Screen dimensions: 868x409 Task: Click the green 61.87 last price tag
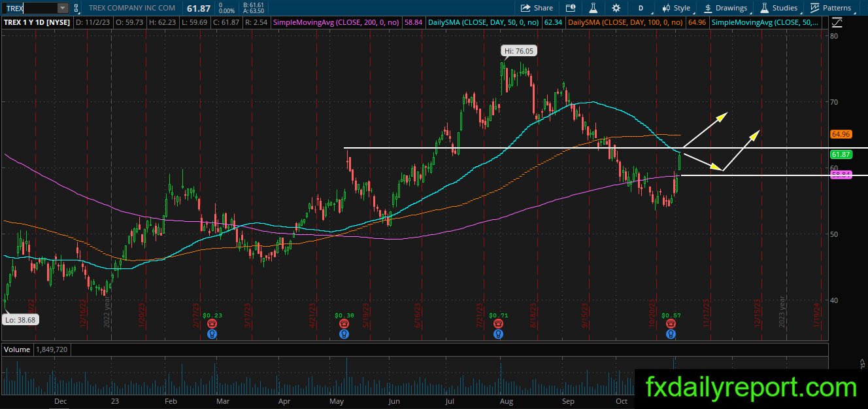[x=841, y=154]
